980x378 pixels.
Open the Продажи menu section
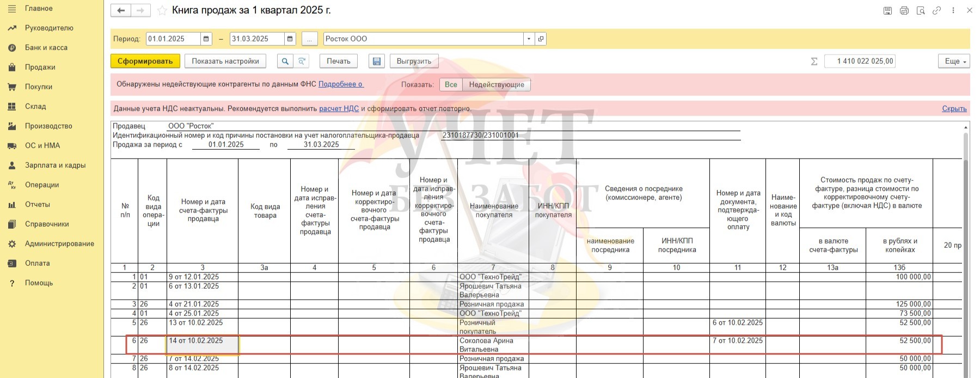[40, 67]
